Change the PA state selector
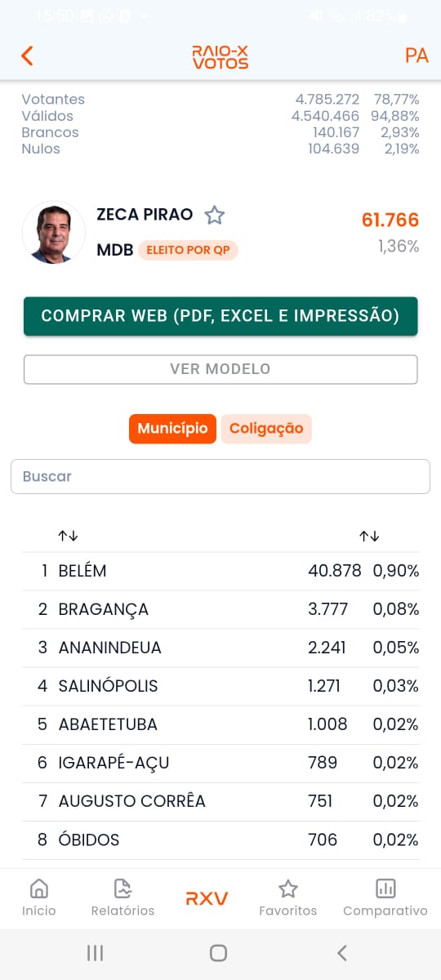 [416, 56]
